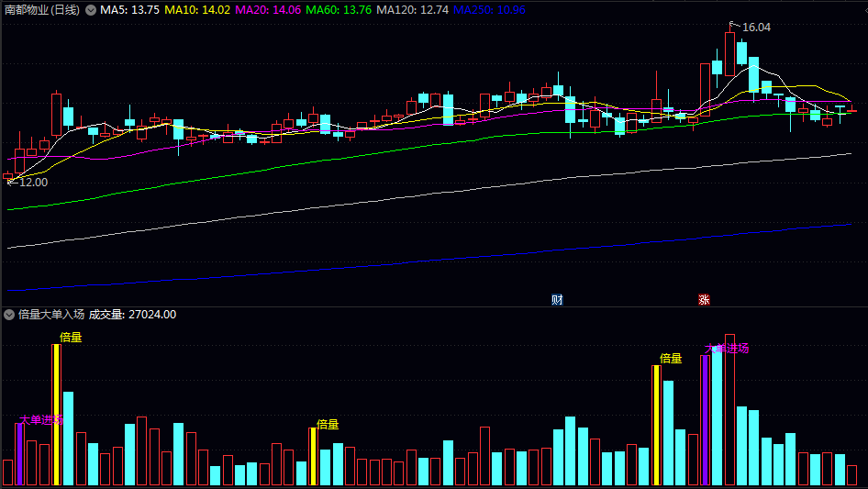Expand the 倍量大单入场 indicator dropdown
Viewport: 868px width, 489px height.
(x=9, y=315)
